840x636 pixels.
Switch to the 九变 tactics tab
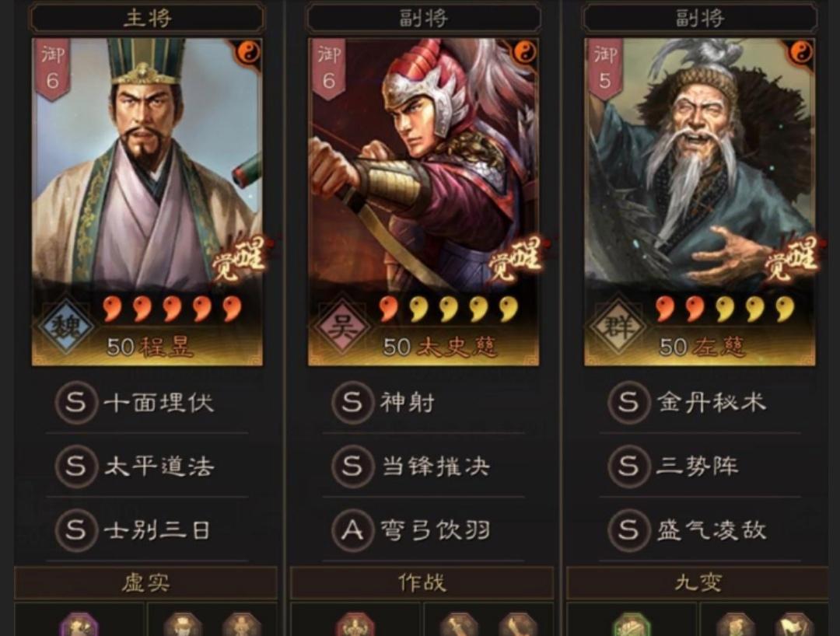tap(698, 583)
